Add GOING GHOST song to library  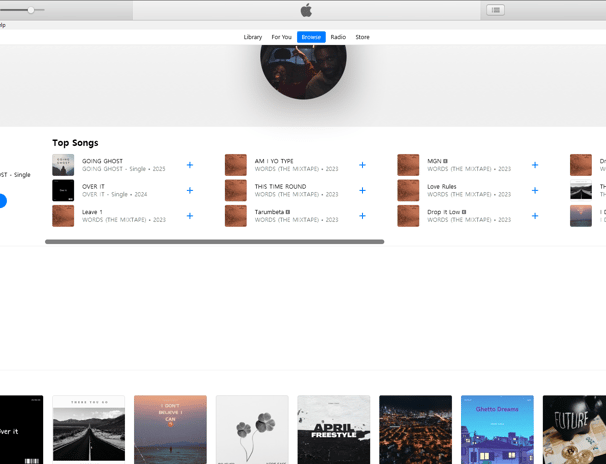pyautogui.click(x=190, y=165)
